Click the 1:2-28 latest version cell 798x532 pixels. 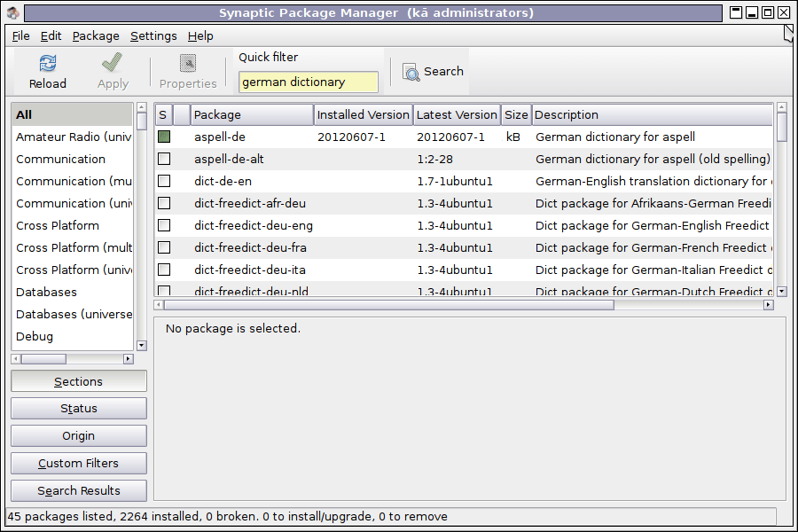pos(435,160)
